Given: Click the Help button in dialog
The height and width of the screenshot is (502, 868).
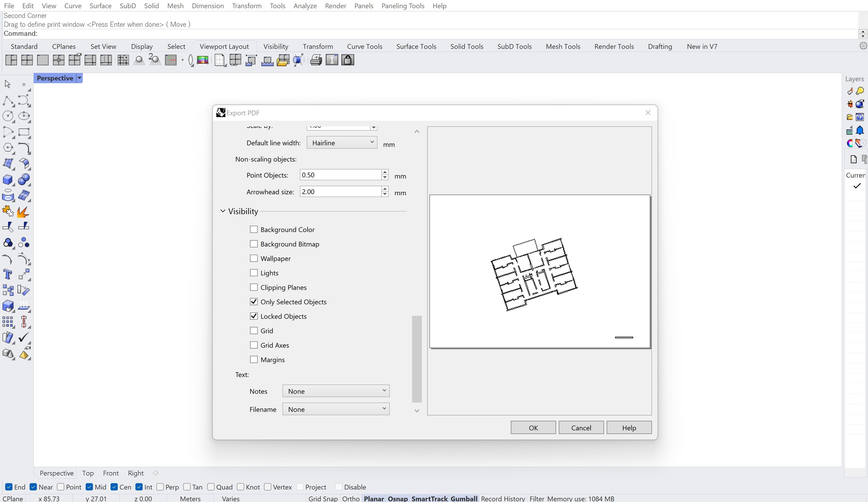Looking at the screenshot, I should click(x=629, y=427).
